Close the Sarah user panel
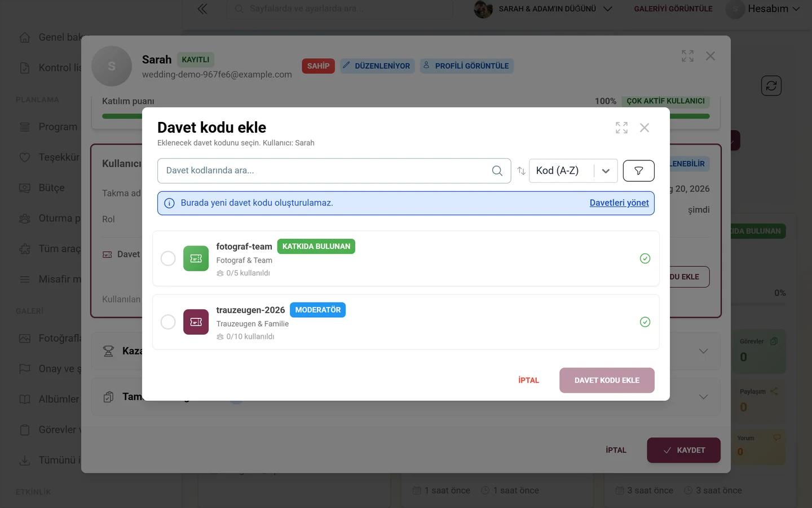Image resolution: width=812 pixels, height=508 pixels. click(x=710, y=56)
